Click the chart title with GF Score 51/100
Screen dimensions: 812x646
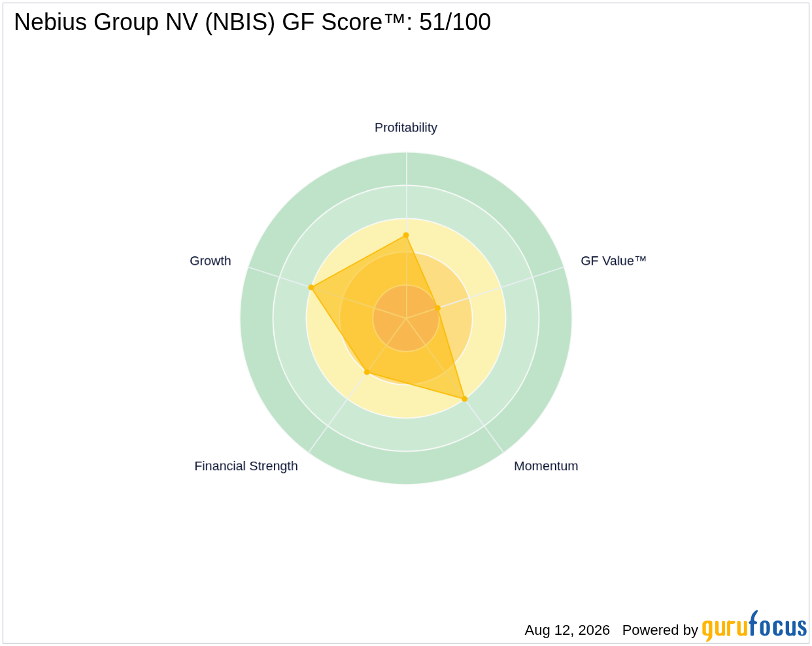coord(252,22)
